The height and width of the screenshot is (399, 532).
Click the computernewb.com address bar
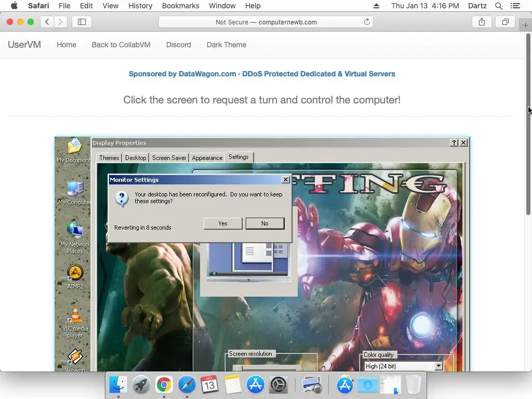tap(265, 22)
